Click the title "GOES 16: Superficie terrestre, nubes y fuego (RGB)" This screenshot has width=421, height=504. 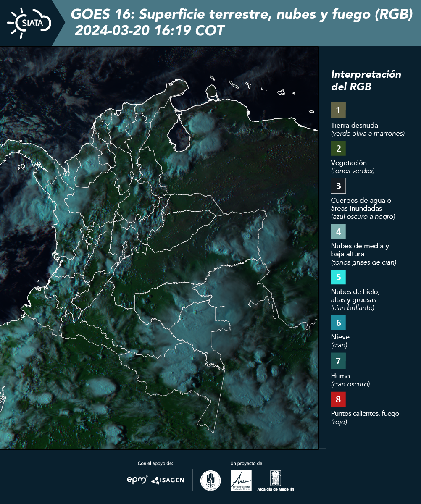tap(242, 14)
